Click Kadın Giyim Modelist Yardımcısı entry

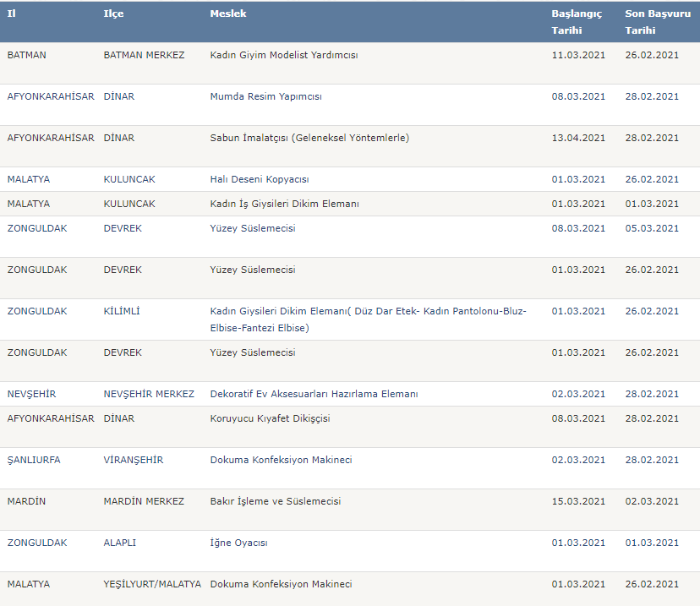click(284, 55)
